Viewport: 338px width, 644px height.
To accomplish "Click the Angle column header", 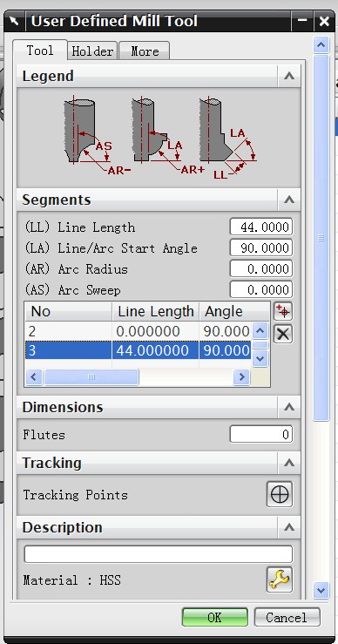I will tap(234, 312).
